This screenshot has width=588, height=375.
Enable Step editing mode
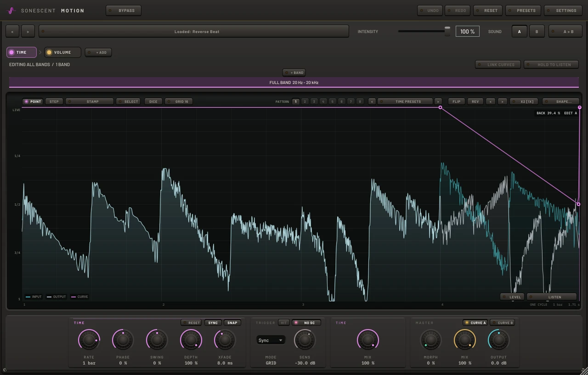(x=54, y=101)
